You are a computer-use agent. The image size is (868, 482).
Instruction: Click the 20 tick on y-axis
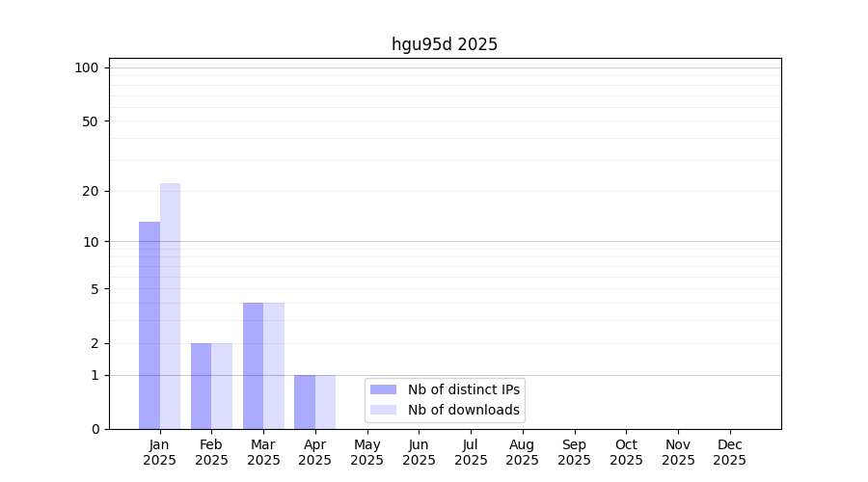[x=91, y=191]
